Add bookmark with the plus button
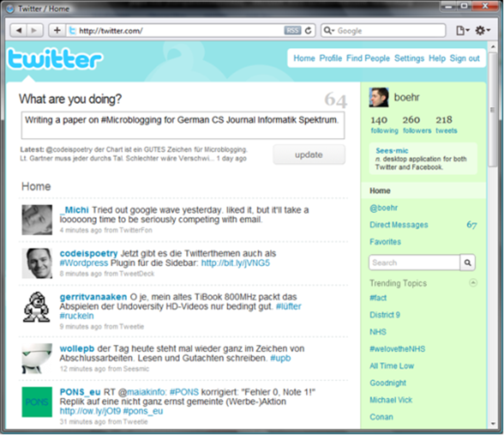The height and width of the screenshot is (435, 504). tap(57, 31)
